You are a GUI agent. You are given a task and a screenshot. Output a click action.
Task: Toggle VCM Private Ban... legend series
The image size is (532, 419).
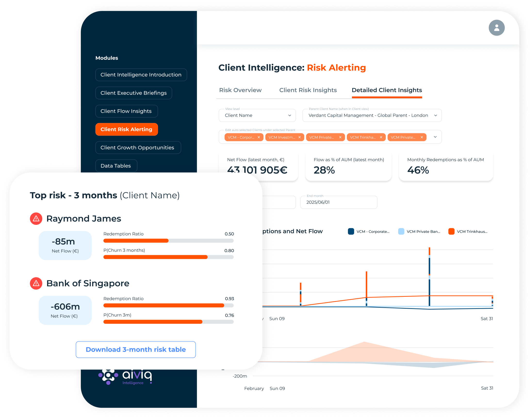[419, 232]
